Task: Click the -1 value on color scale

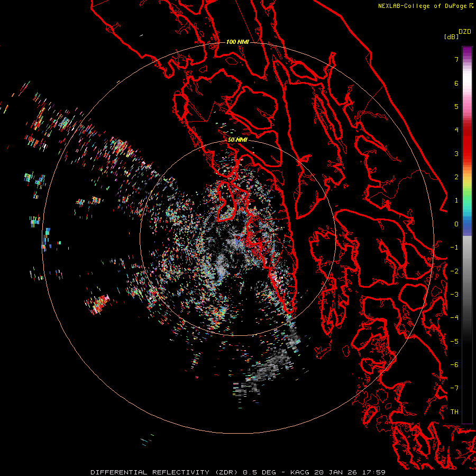Action: [454, 248]
